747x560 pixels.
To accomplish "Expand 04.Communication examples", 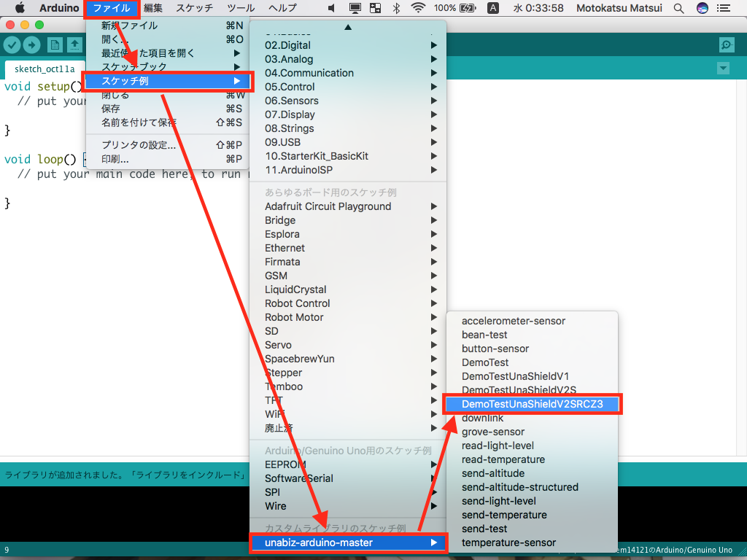I will tap(348, 73).
